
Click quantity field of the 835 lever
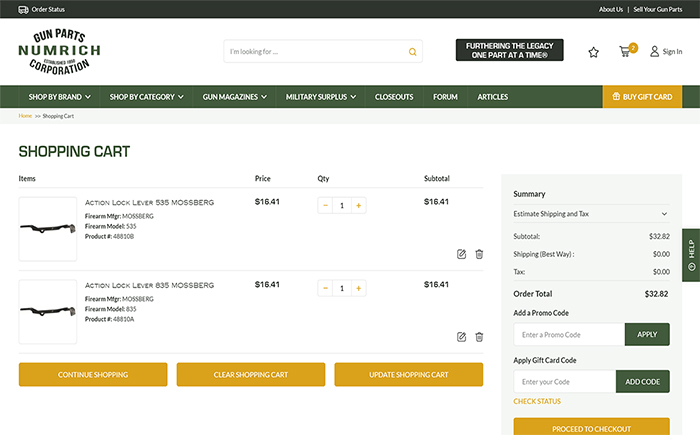pyautogui.click(x=342, y=288)
